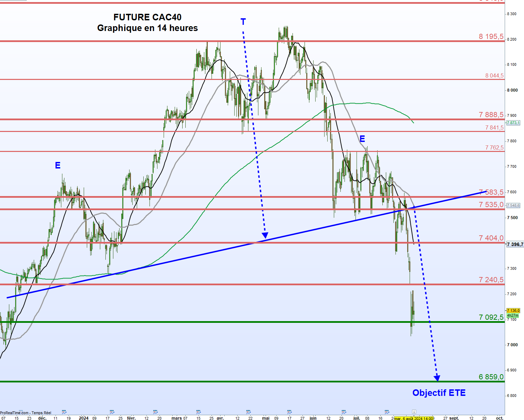This screenshot has width=524, height=420.
Task: Select the event marker icon near mars 15
Action: 198,412
